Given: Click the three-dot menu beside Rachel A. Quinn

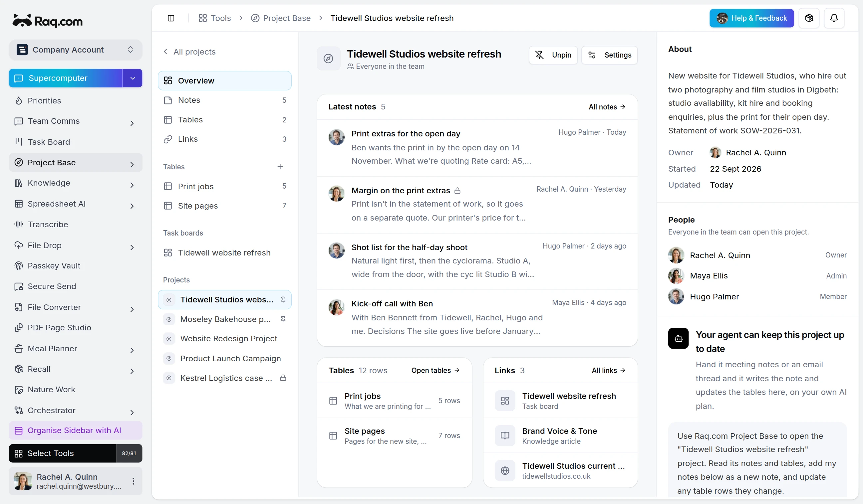Looking at the screenshot, I should click(x=133, y=481).
